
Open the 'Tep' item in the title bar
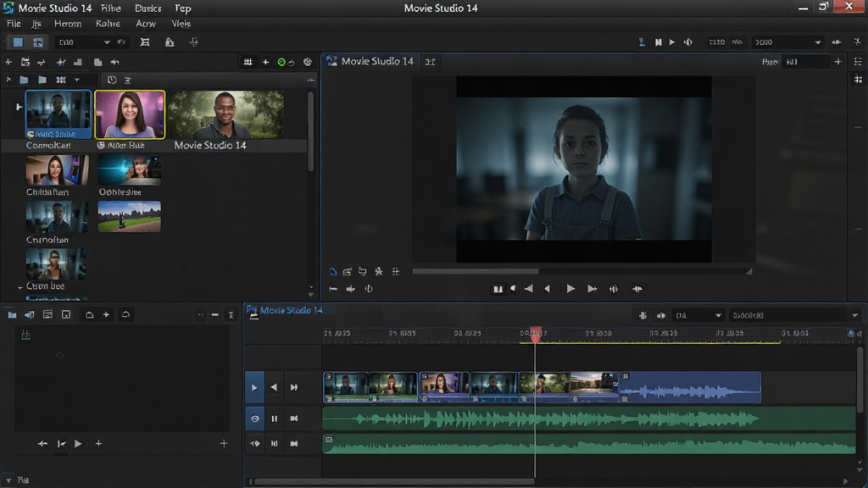pyautogui.click(x=183, y=8)
